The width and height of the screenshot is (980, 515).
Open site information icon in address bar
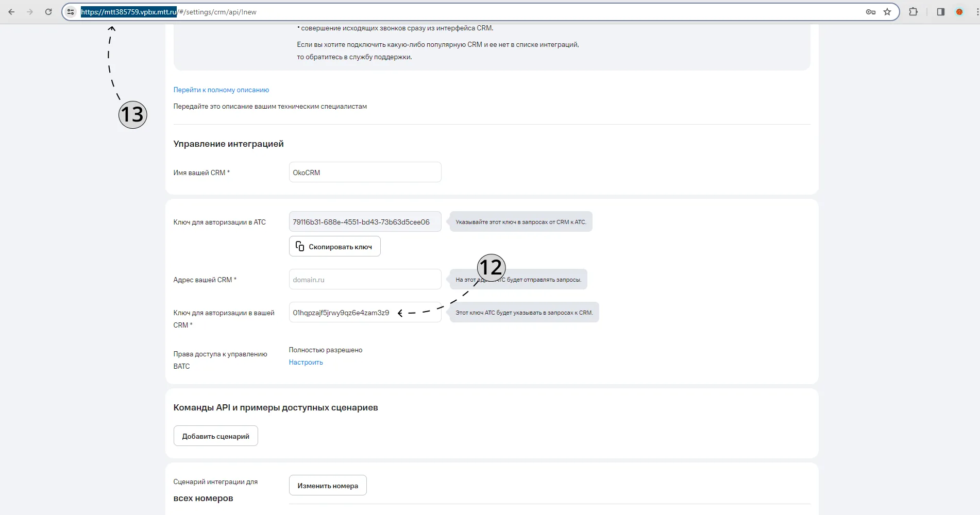71,12
